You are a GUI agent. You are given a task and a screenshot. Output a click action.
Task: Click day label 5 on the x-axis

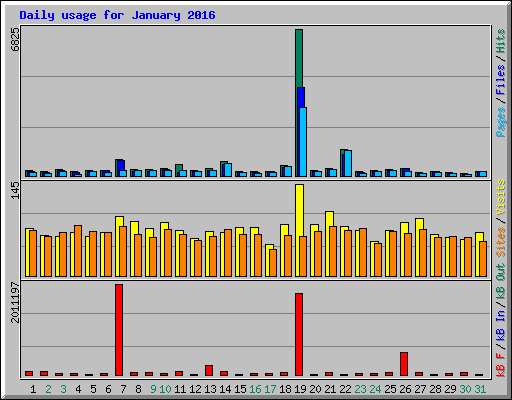click(93, 389)
